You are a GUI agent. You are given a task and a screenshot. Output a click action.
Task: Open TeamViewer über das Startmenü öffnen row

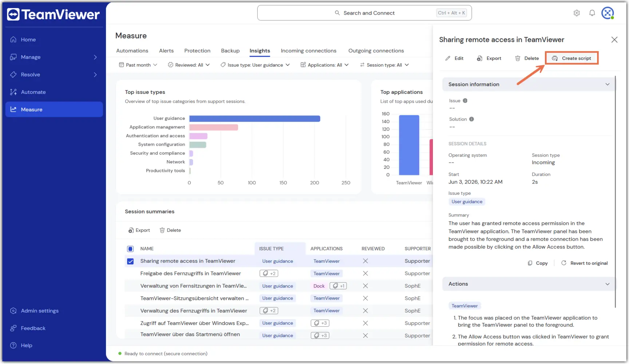click(278, 335)
